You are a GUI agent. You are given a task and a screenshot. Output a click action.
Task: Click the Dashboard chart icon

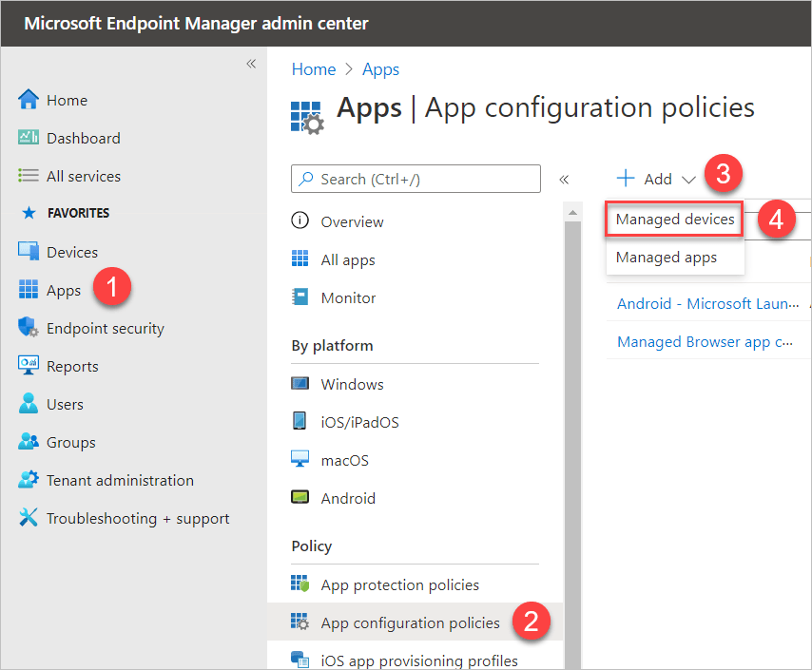pyautogui.click(x=28, y=137)
